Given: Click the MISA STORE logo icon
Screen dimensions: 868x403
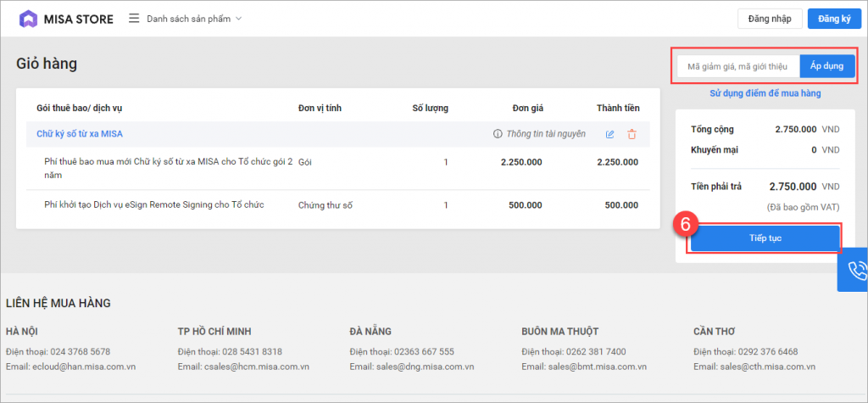Looking at the screenshot, I should (x=28, y=19).
